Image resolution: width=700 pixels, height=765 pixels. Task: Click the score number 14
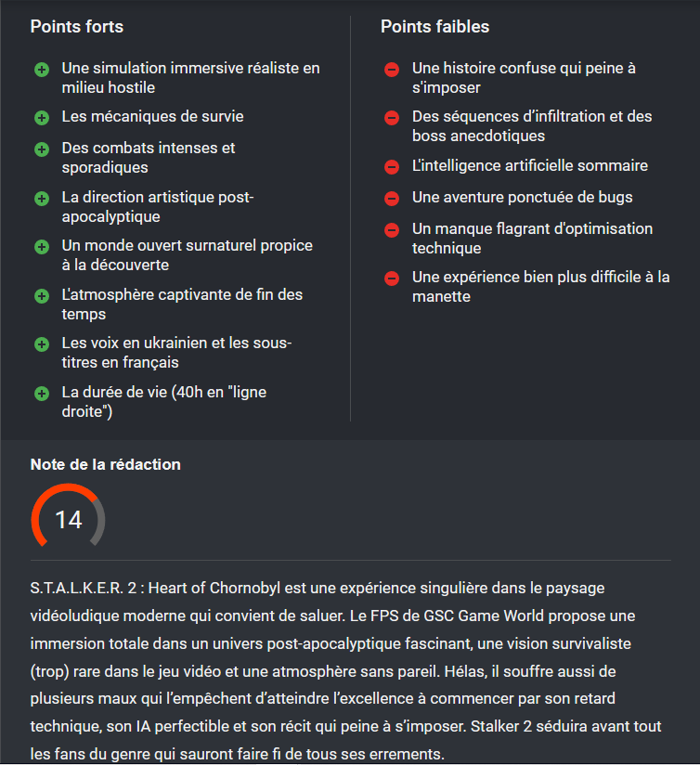[x=69, y=520]
